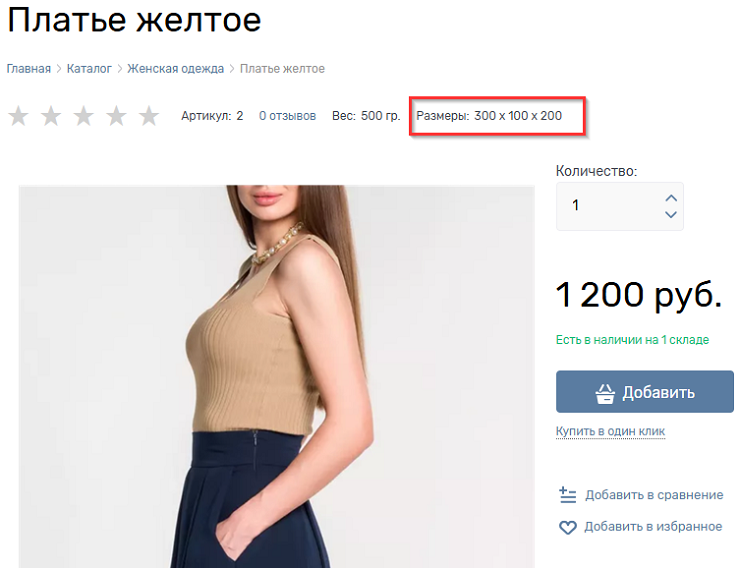Click the first rating star
740x568 pixels.
18,116
